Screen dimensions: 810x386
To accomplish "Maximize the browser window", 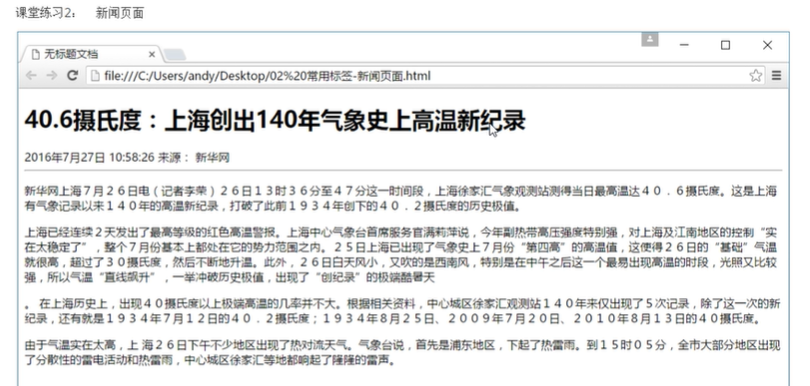I will 725,45.
